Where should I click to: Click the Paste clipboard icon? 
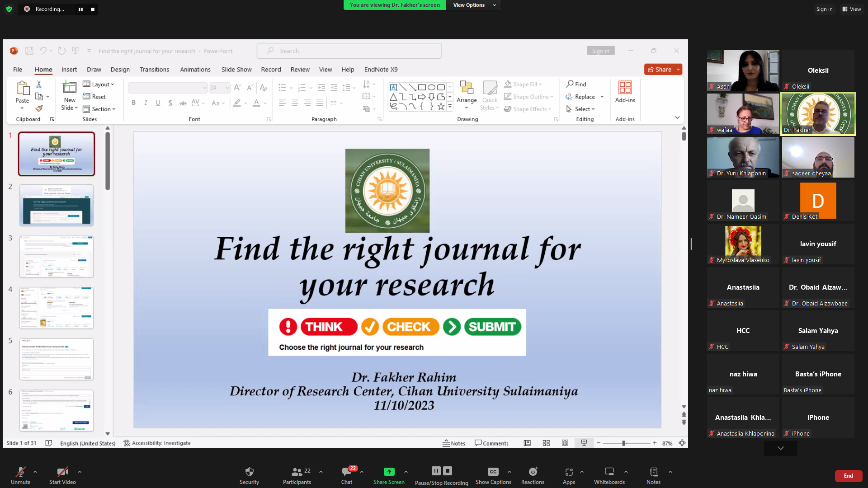(22, 88)
